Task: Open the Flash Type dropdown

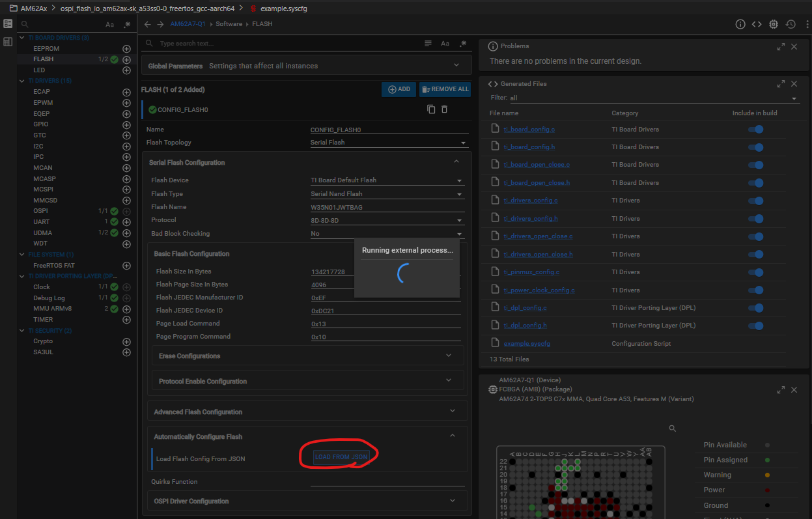Action: [x=387, y=194]
